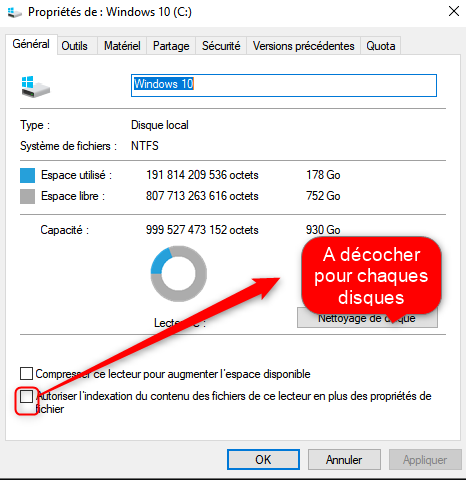Screen dimensions: 466x480
Task: Click the blue Espace utilisé color square
Action: (27, 175)
